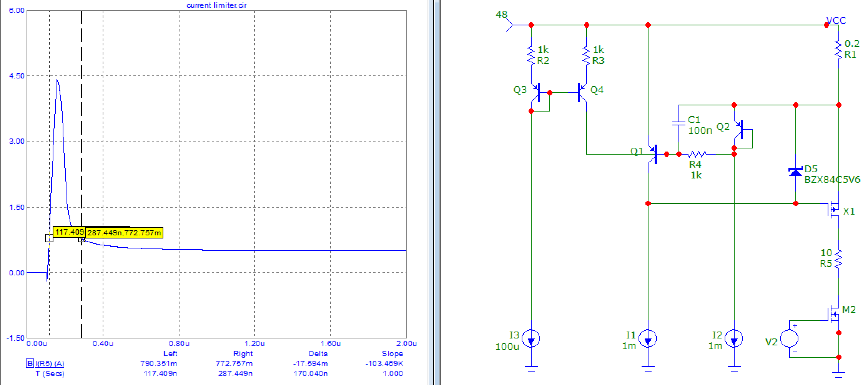Image resolution: width=868 pixels, height=385 pixels.
Task: Click the right cursor marker on the curve
Action: point(82,240)
